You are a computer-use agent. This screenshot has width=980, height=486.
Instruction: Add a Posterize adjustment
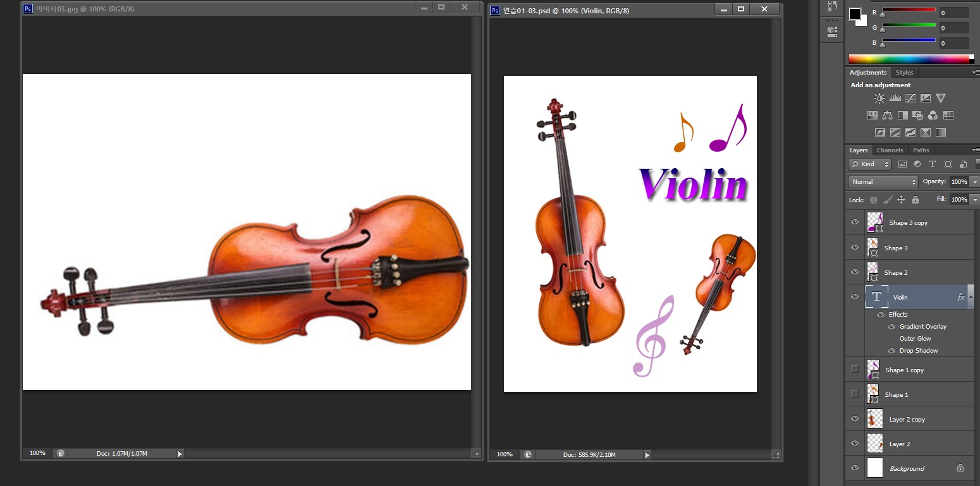(895, 133)
